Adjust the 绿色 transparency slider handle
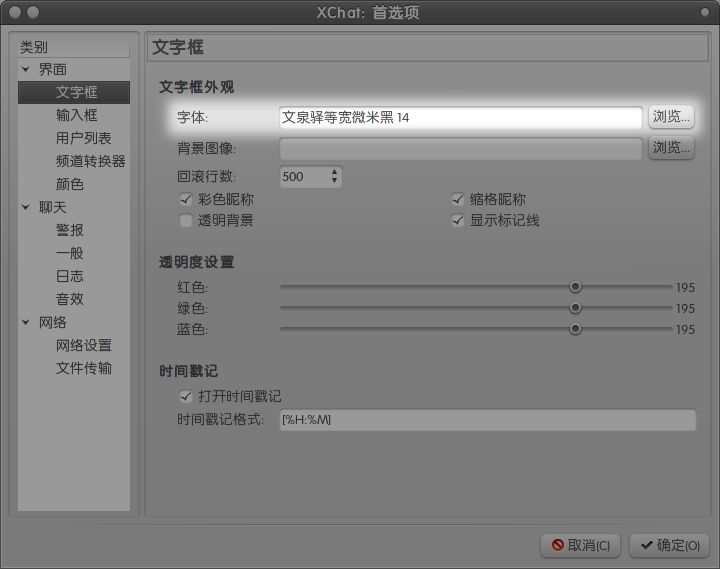Viewport: 720px width, 569px height. [575, 308]
